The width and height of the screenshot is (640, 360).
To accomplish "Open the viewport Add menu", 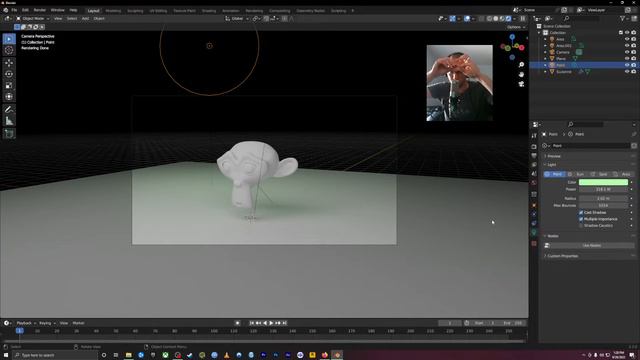I will pyautogui.click(x=85, y=18).
